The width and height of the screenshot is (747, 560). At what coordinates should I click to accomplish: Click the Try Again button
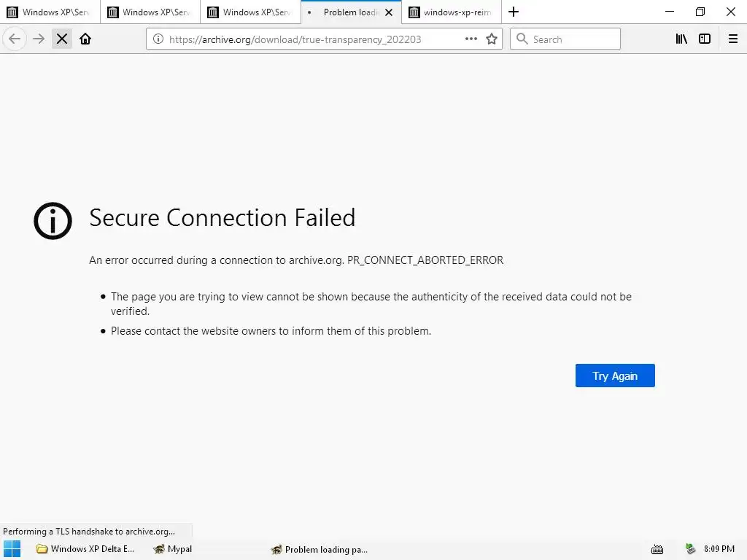[x=615, y=376]
